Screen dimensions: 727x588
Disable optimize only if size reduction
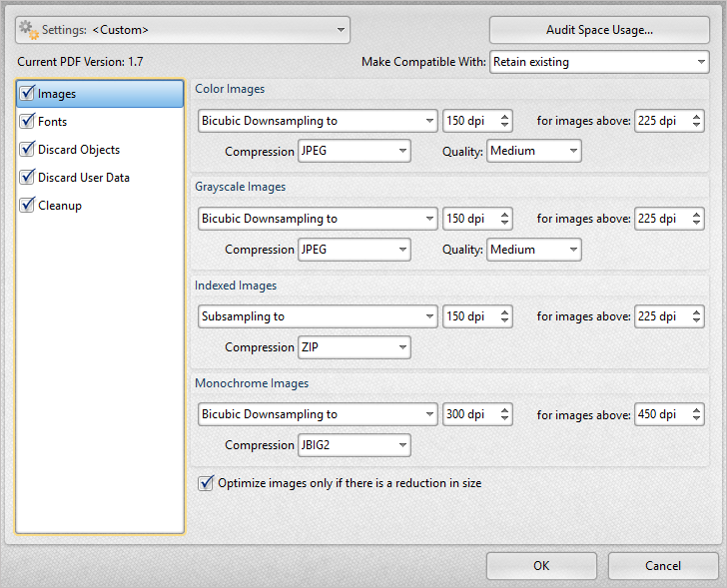point(207,483)
